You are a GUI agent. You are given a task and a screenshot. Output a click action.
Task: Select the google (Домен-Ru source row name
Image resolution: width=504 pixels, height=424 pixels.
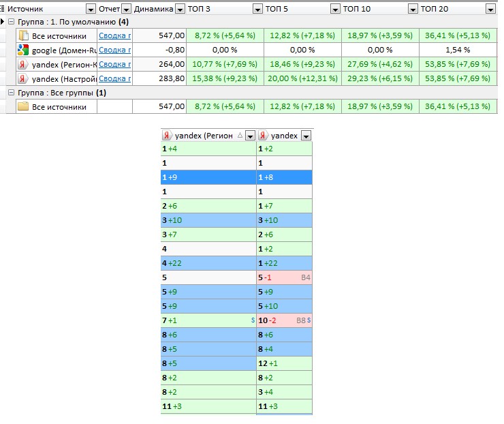coord(64,50)
